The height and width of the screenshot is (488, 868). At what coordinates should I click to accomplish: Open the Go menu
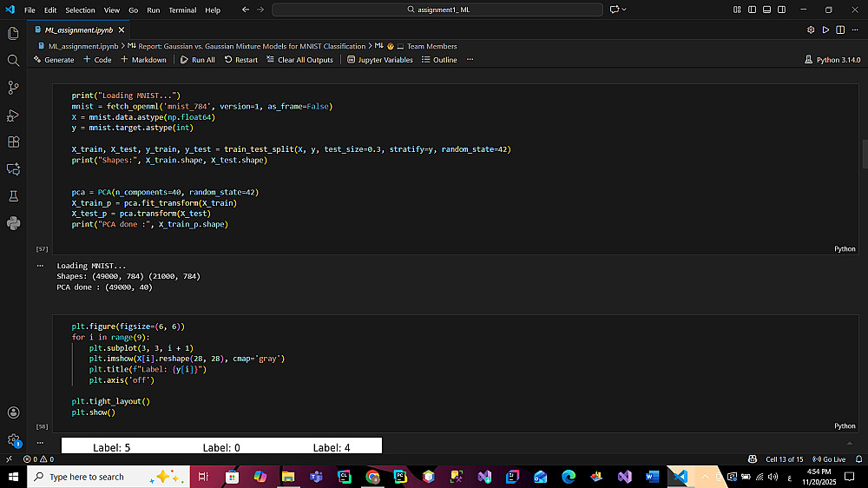134,10
